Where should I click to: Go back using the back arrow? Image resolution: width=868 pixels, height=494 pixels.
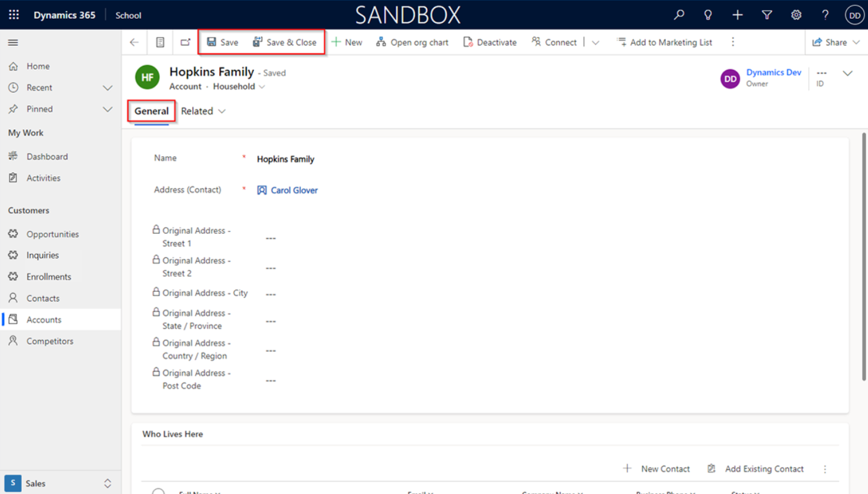tap(135, 42)
